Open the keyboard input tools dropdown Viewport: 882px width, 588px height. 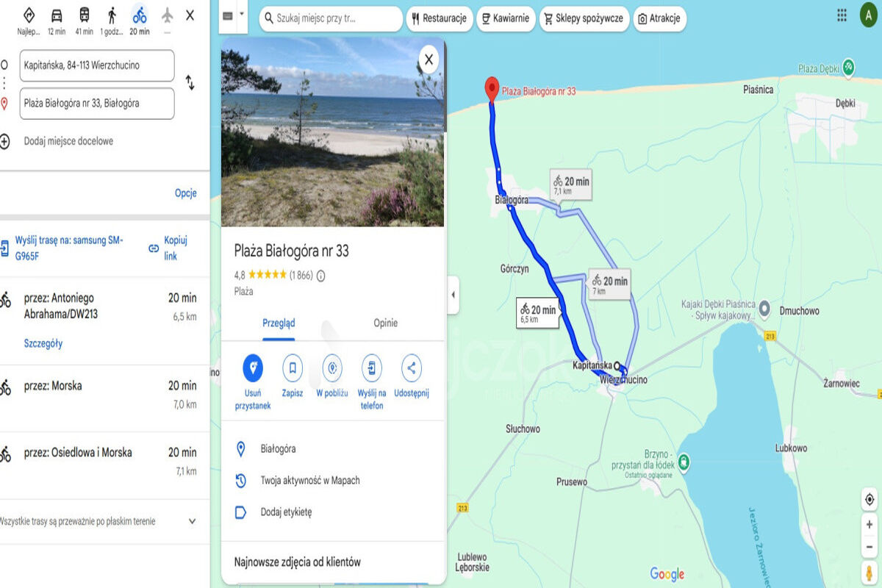[x=242, y=15]
